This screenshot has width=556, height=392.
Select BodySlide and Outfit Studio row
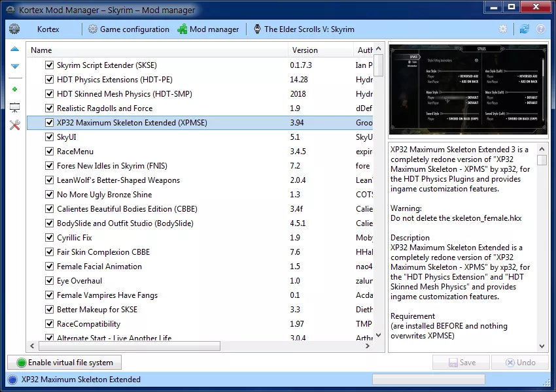click(200, 223)
